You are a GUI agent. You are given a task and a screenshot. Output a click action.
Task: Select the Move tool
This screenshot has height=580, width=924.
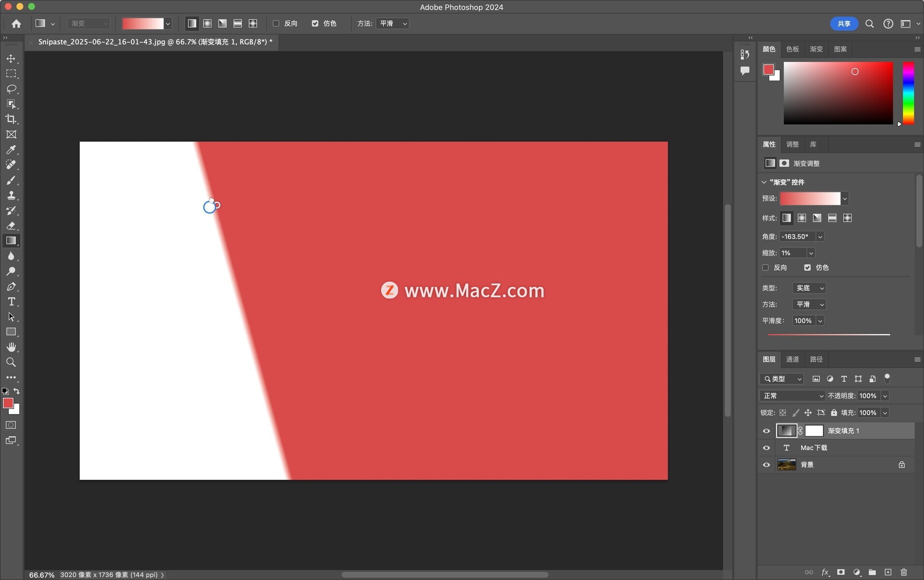[x=11, y=59]
